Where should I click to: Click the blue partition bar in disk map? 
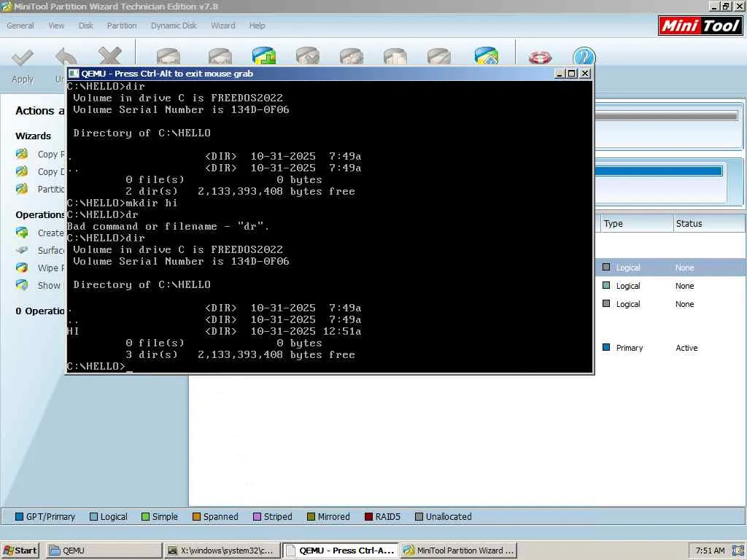[659, 171]
